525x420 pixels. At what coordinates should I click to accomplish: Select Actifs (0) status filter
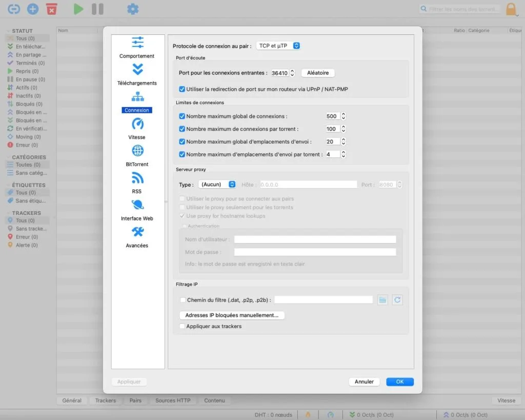click(x=28, y=87)
